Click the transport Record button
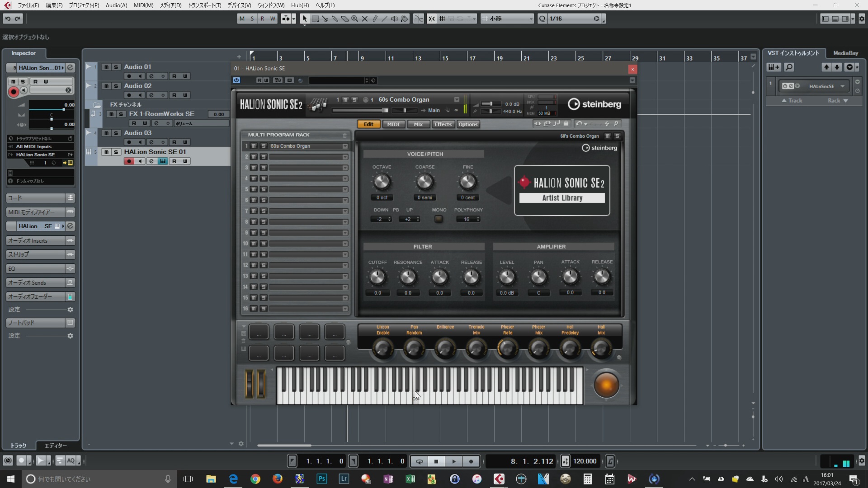Viewport: 868px width, 488px height. (x=471, y=461)
